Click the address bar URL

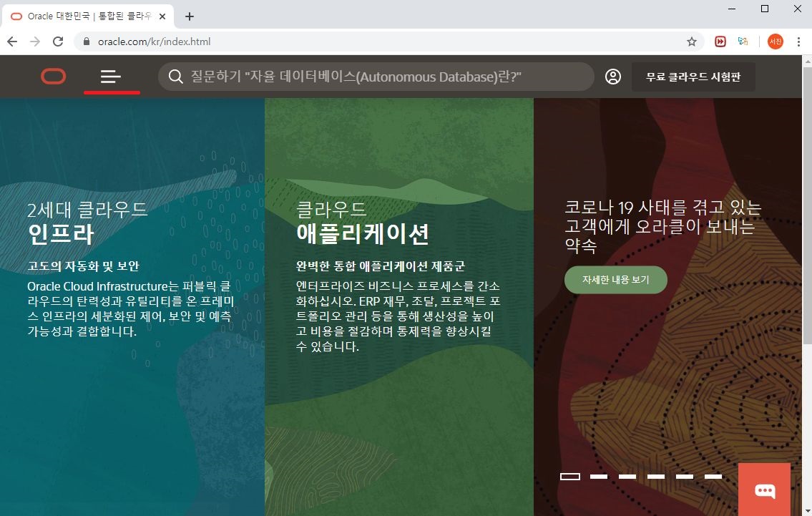pyautogui.click(x=154, y=42)
